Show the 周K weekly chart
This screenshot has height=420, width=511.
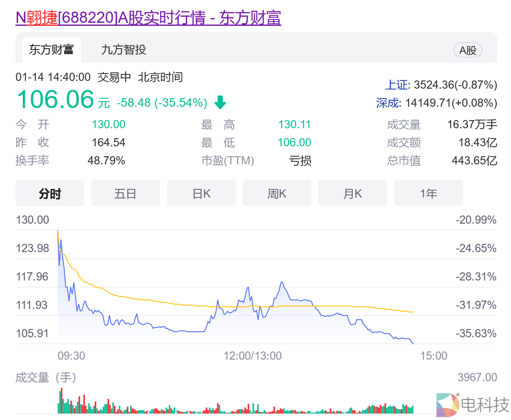(277, 194)
